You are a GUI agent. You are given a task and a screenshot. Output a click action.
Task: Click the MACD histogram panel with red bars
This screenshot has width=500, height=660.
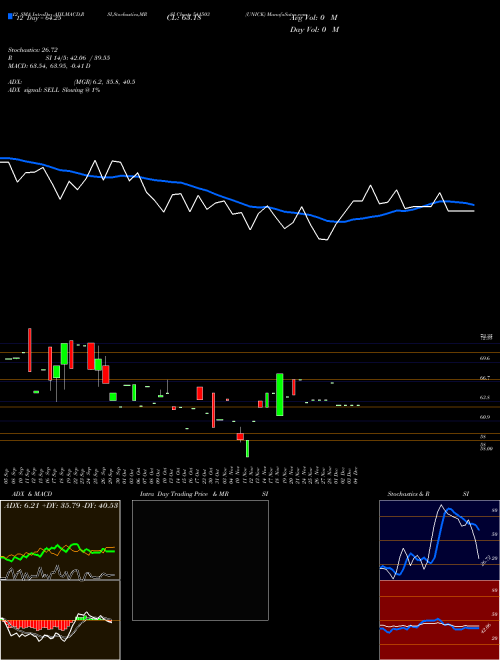[60, 620]
